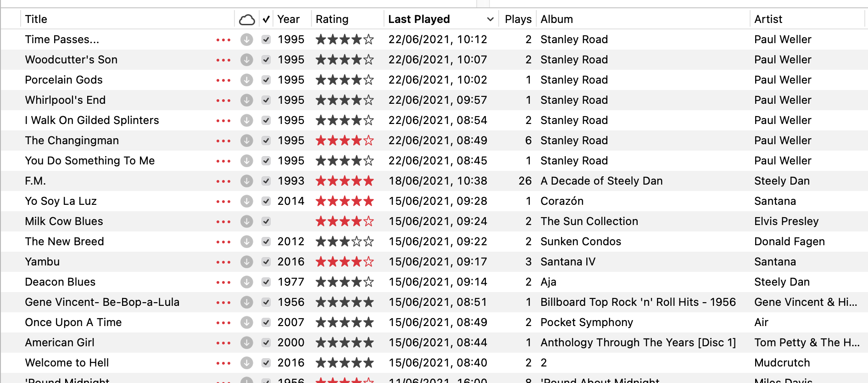Uncheck the Milk Cow Blues checkbox

click(266, 221)
